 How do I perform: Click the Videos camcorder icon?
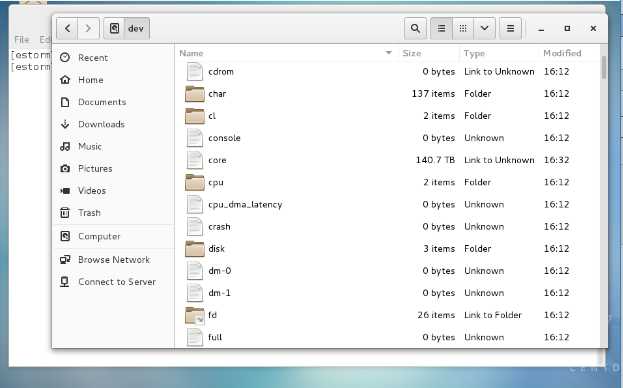point(65,191)
